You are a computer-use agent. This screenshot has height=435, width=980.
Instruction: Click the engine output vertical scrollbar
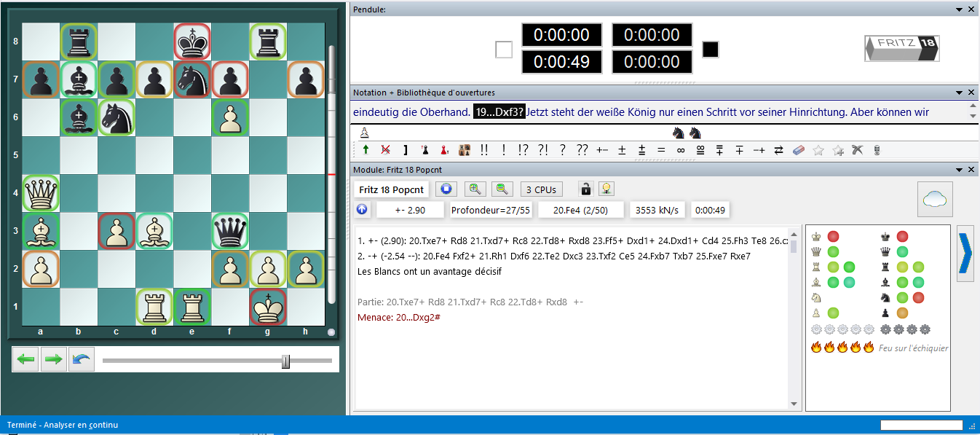[794, 318]
